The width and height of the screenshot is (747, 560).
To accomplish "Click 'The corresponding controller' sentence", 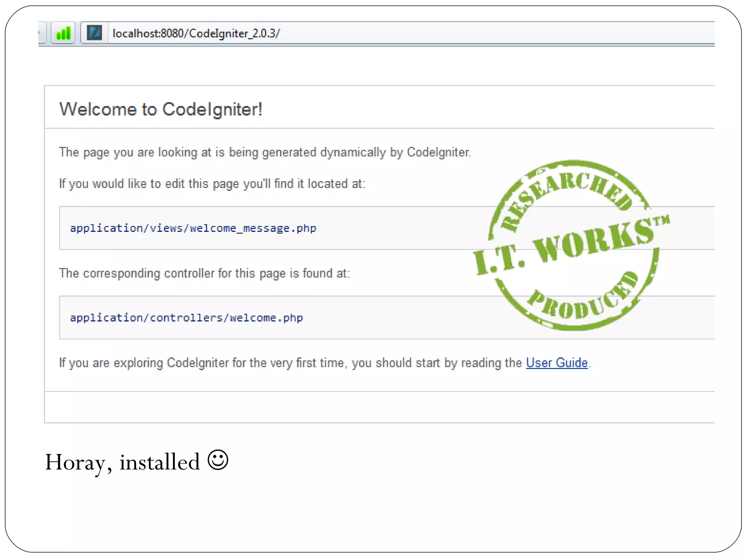I will click(205, 273).
